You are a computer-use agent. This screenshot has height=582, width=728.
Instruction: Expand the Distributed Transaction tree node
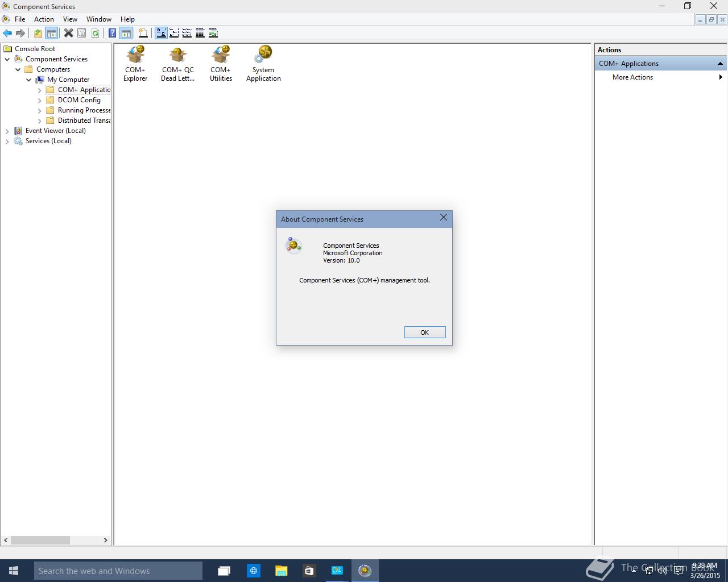click(x=40, y=120)
